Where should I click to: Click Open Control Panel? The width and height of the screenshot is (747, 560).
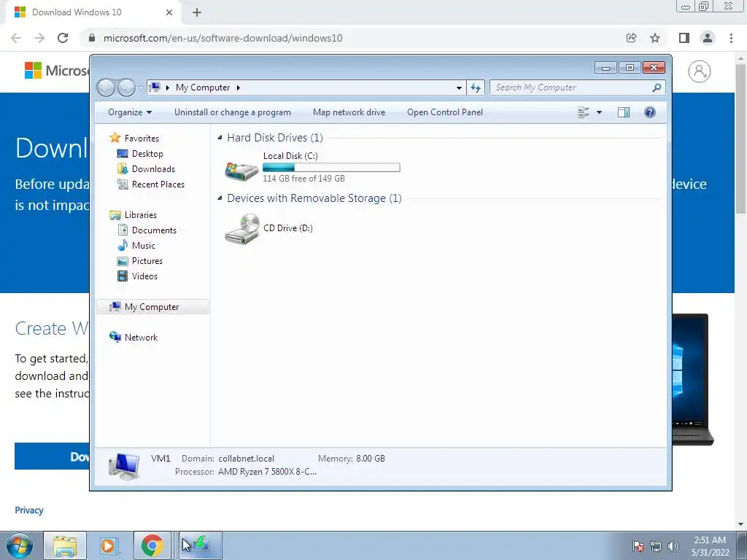445,112
